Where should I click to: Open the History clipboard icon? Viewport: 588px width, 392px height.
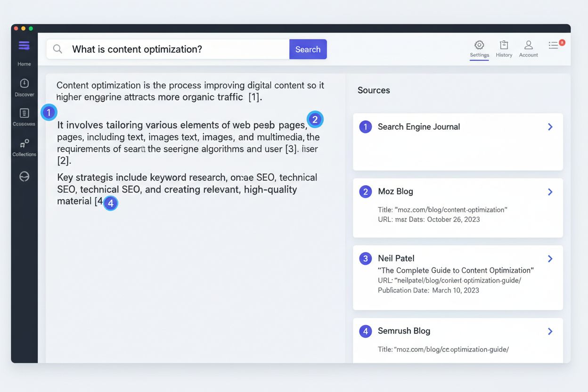[x=504, y=45]
